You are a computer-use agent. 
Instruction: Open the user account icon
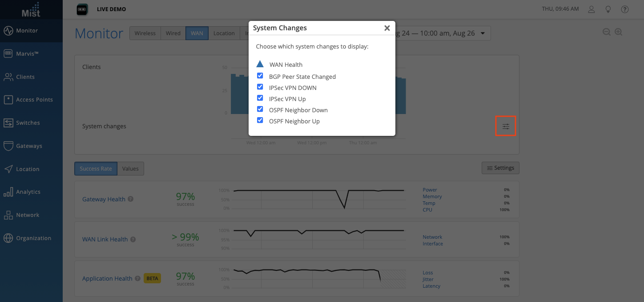point(592,9)
